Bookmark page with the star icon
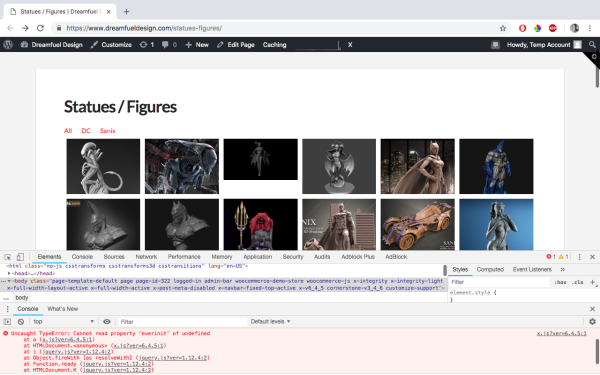The width and height of the screenshot is (600, 375). tap(503, 28)
